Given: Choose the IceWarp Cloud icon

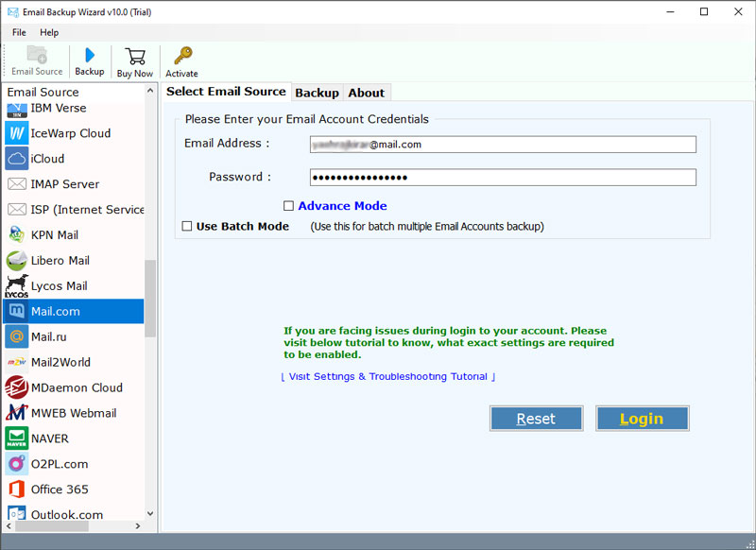Looking at the screenshot, I should click(17, 133).
